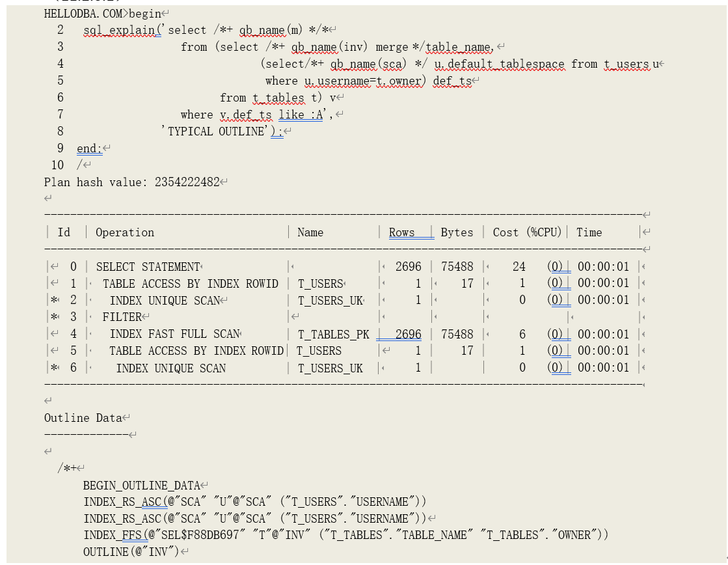Click 'table_name,' on line 3
The height and width of the screenshot is (565, 728).
tap(460, 47)
